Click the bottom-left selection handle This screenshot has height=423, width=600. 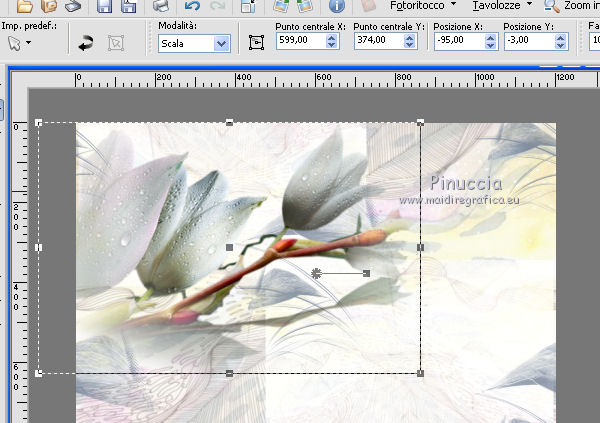[x=38, y=373]
